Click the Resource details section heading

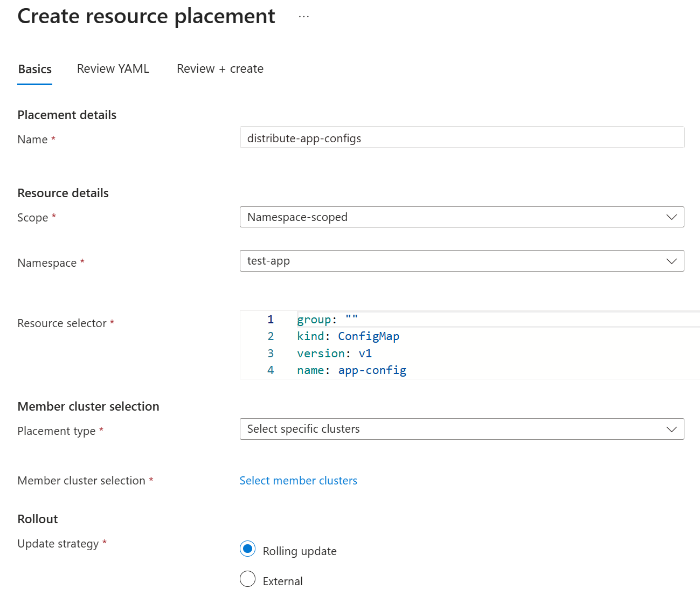[63, 193]
